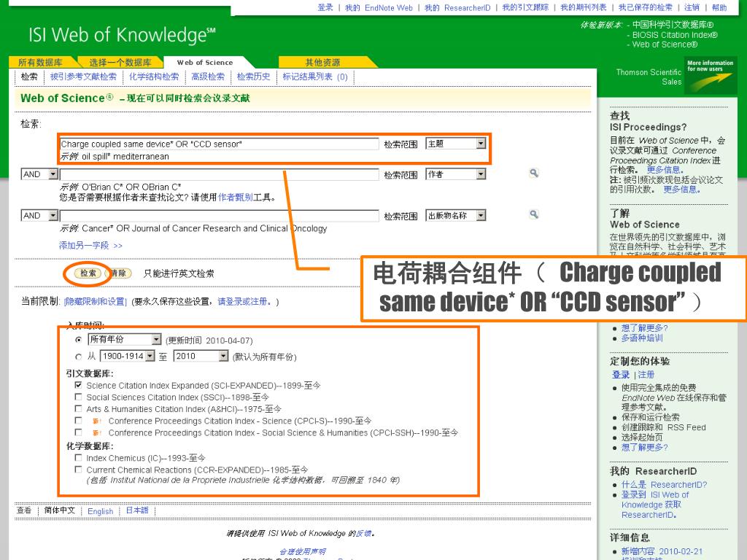Viewport: 747px width, 560px height.
Task: Click 帮助 in the top bar
Action: [x=719, y=7]
